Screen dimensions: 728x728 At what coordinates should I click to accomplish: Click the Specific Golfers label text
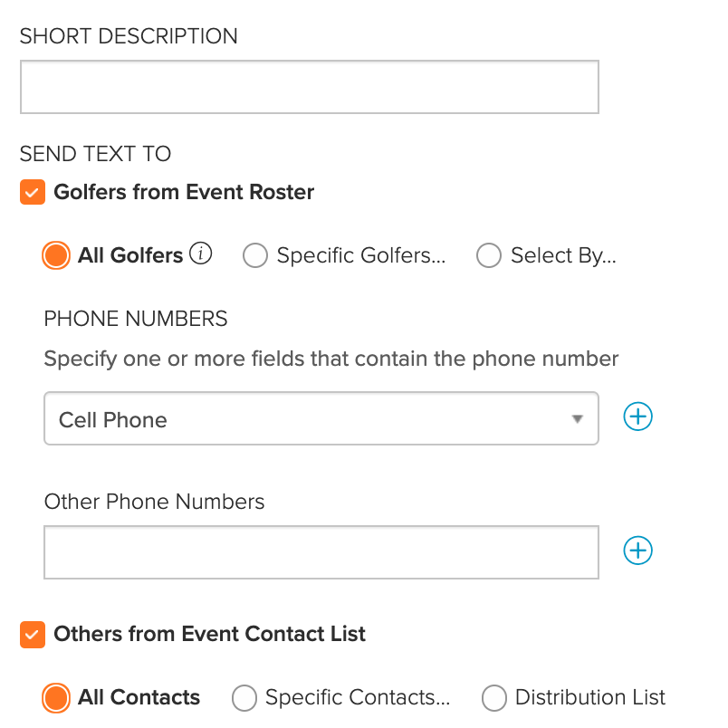361,255
